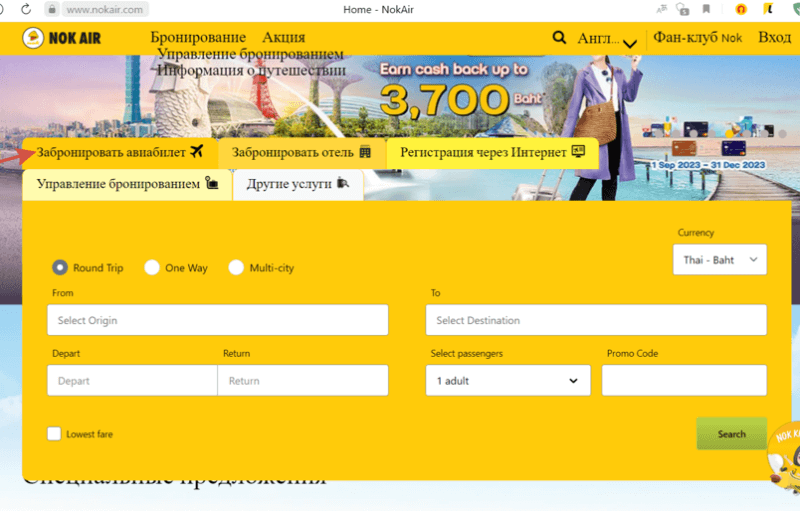Switch to Забронировать авиабилет tab
This screenshot has width=800, height=511.
[x=120, y=152]
